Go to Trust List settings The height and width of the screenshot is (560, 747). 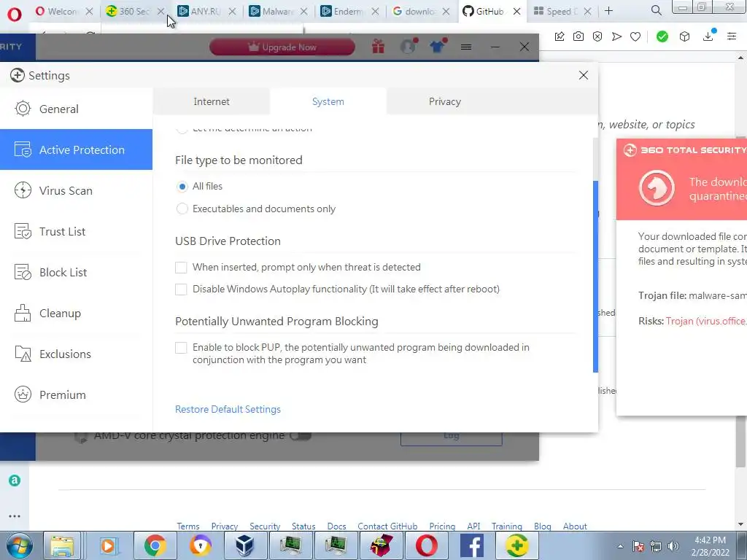point(76,231)
